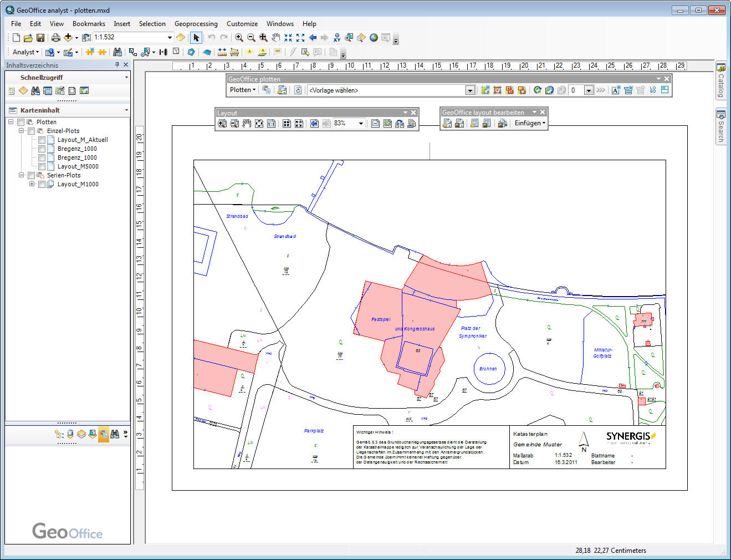Click the Go To XY tool

pos(337,38)
